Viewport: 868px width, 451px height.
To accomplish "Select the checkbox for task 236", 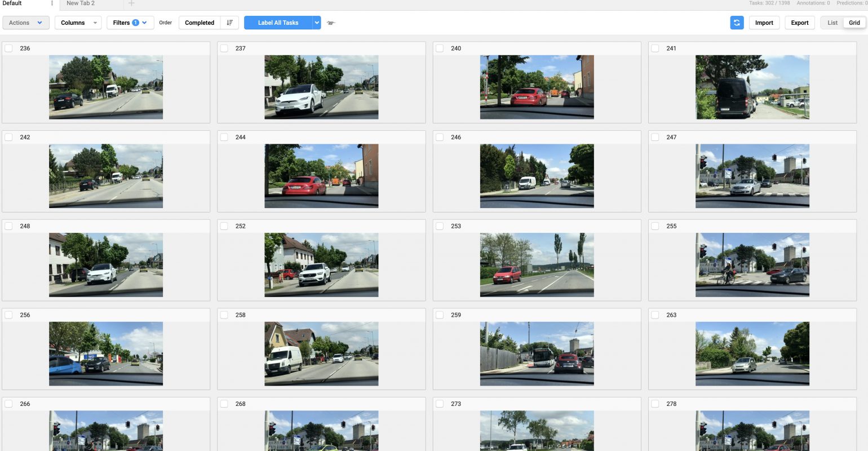I will (x=9, y=48).
